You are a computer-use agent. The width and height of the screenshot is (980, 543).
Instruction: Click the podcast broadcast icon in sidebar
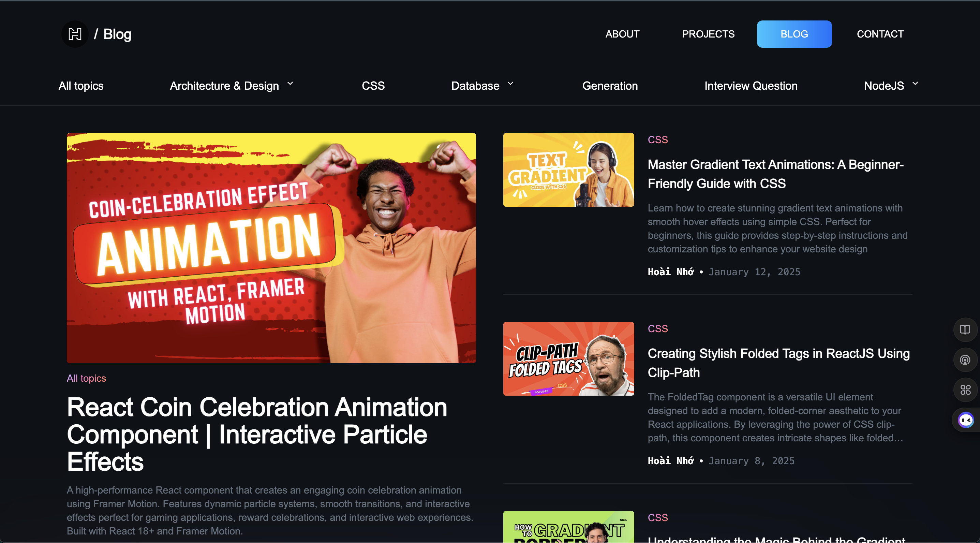click(965, 359)
